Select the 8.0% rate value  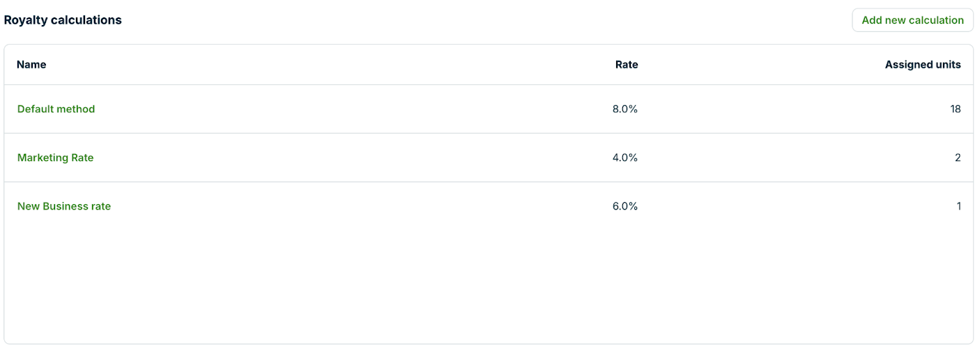[x=625, y=109]
